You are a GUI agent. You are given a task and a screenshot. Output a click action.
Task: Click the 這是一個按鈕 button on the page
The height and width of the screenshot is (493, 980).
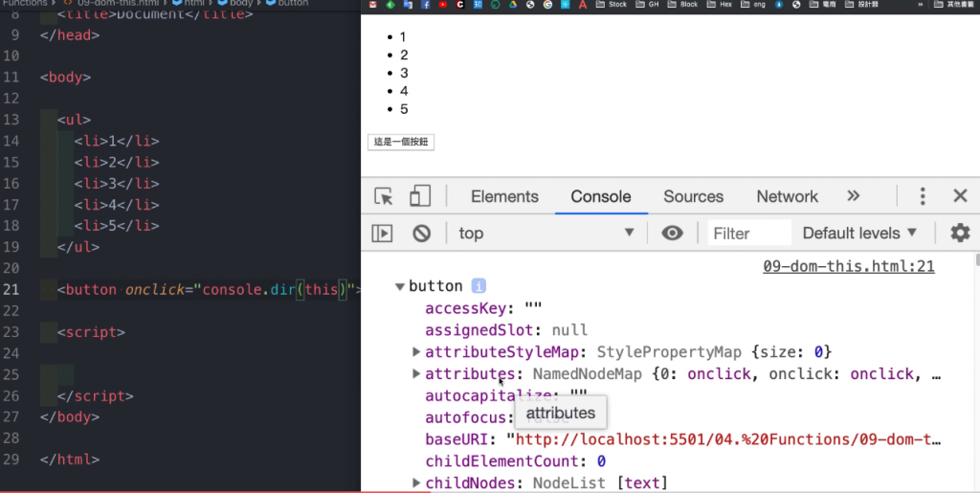[401, 142]
